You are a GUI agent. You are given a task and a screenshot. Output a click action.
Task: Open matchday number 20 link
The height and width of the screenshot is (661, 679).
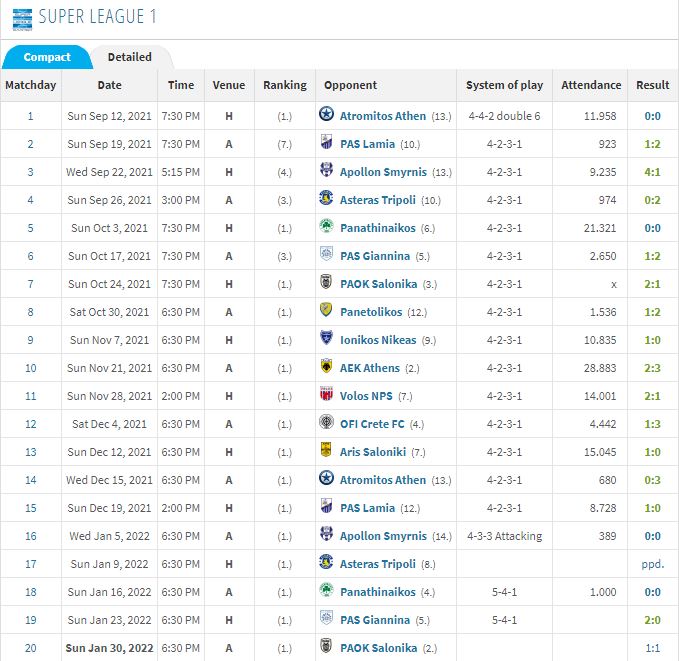[x=30, y=648]
